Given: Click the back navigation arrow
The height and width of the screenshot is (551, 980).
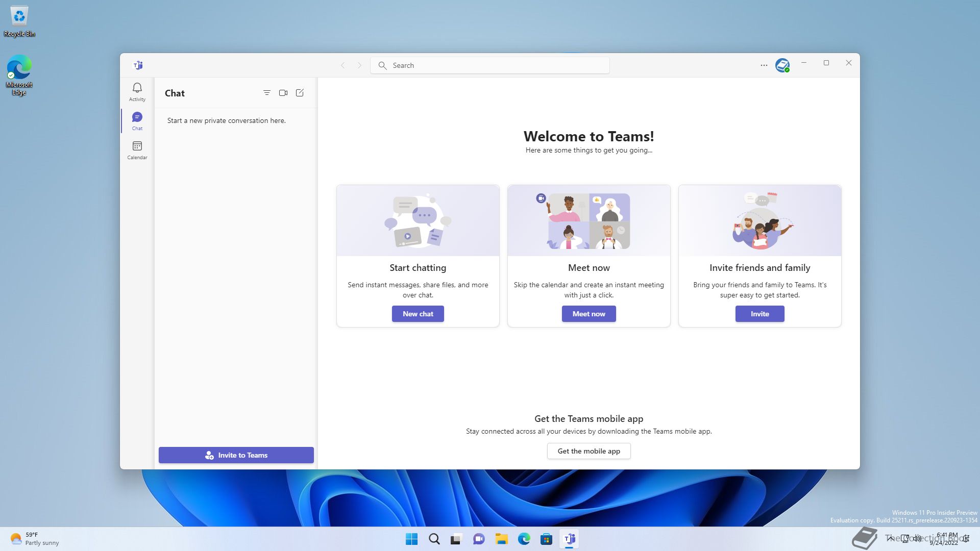Looking at the screenshot, I should click(343, 65).
